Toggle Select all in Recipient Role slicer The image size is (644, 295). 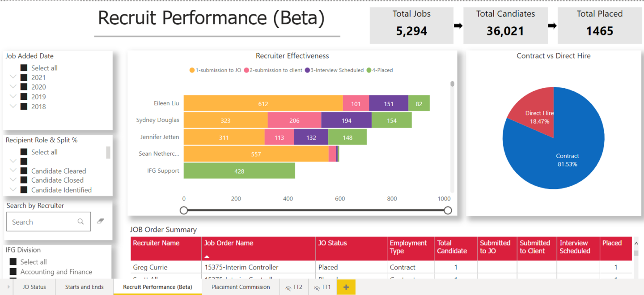click(23, 152)
